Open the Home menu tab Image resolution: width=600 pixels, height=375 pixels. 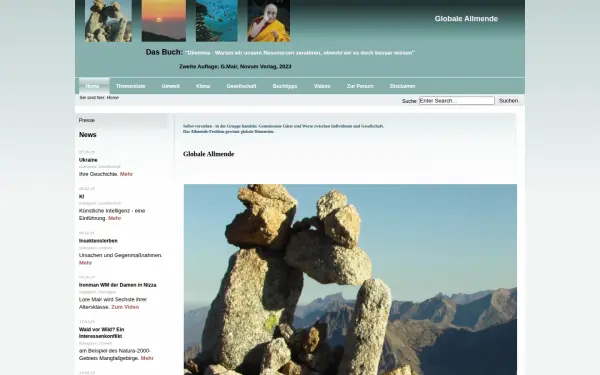pyautogui.click(x=92, y=86)
